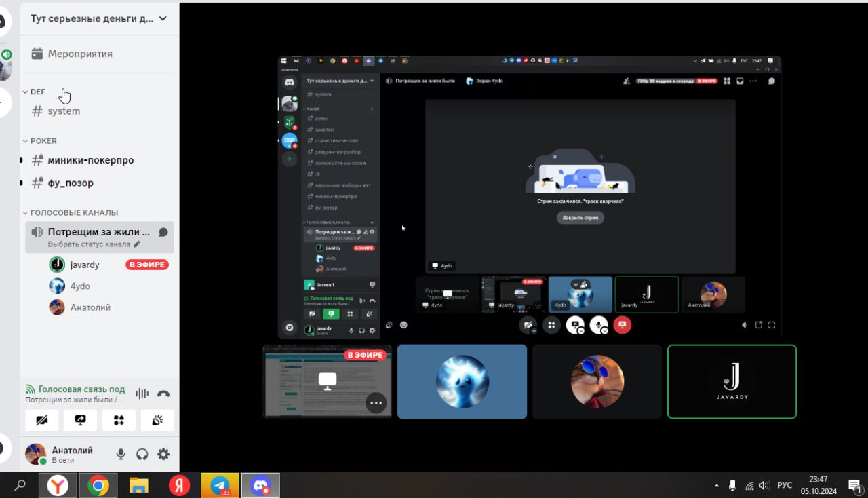This screenshot has height=498, width=868.
Task: Click inbox icon in streamed header
Action: pyautogui.click(x=741, y=81)
